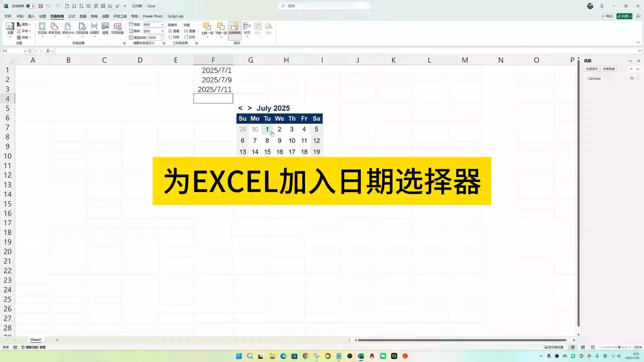Select day 16 on the July calendar
This screenshot has width=644, height=362.
pos(279,152)
